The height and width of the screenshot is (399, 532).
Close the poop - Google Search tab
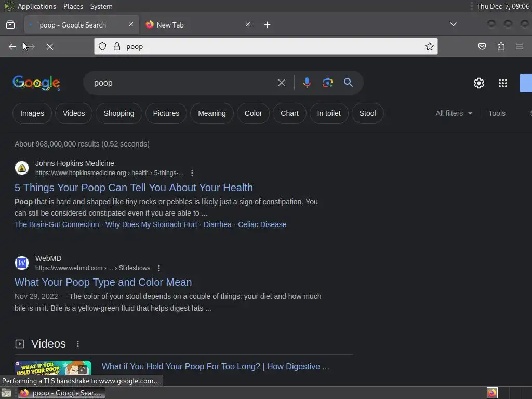[131, 24]
